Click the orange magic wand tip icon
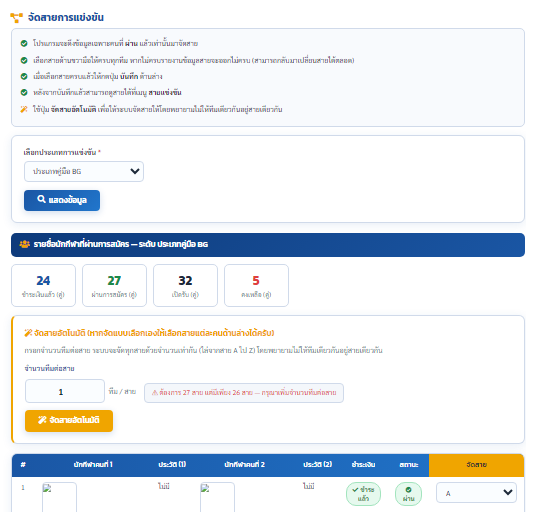This screenshot has height=512, width=535. pyautogui.click(x=24, y=109)
